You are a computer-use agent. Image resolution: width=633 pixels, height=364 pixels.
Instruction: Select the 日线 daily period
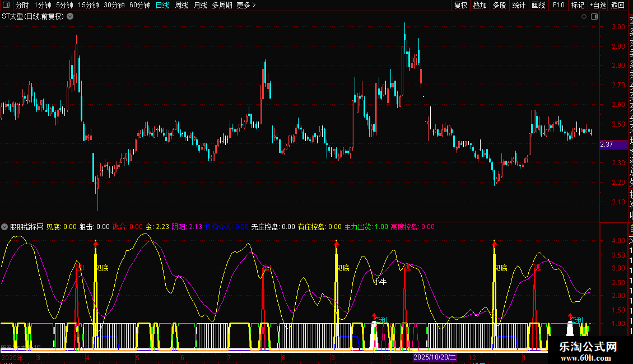click(x=162, y=5)
